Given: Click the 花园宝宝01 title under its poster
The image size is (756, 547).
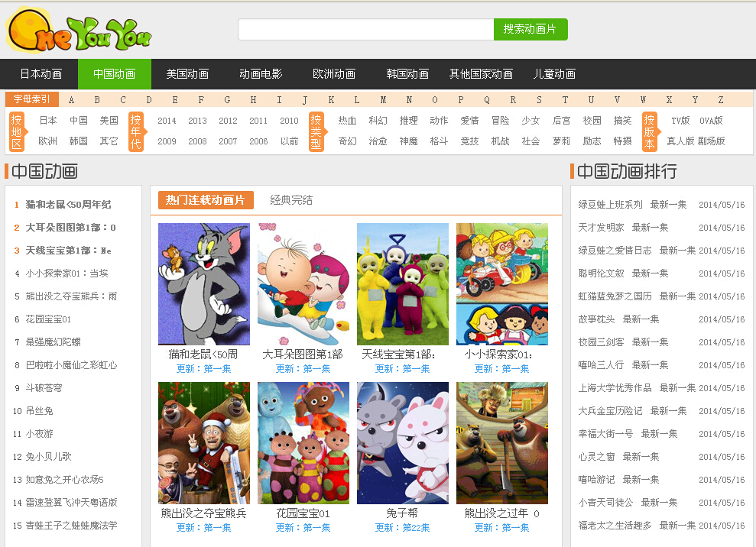Looking at the screenshot, I should point(303,513).
